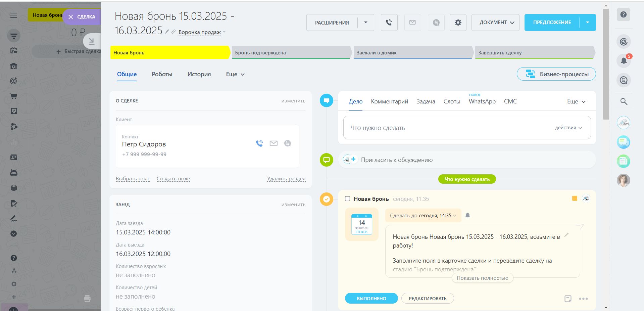Check the Новая бронь activity checkbox

click(x=348, y=199)
